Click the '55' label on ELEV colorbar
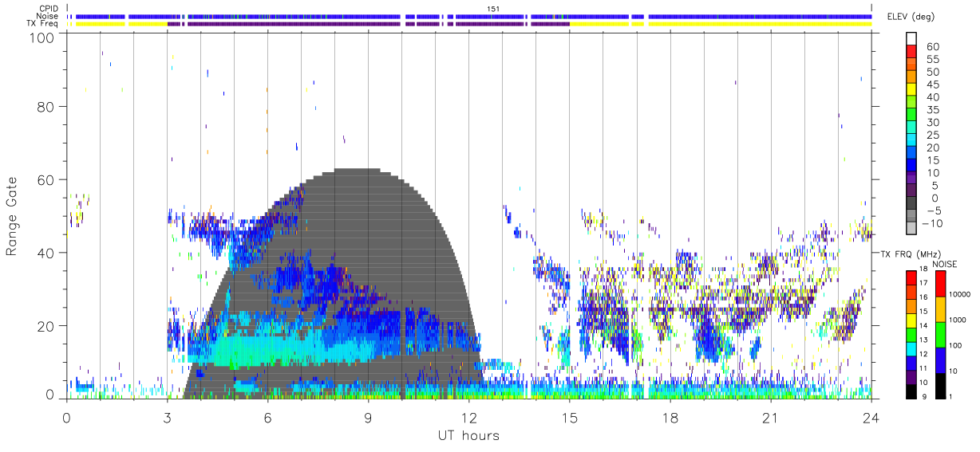Screen dimensions: 980x452 pyautogui.click(x=932, y=60)
